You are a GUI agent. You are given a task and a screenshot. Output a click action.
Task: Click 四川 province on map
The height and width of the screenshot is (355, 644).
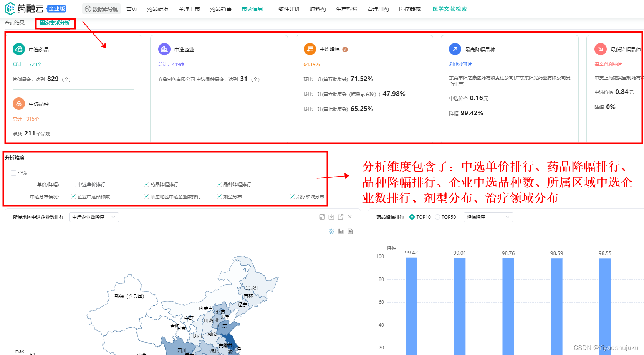(x=182, y=350)
